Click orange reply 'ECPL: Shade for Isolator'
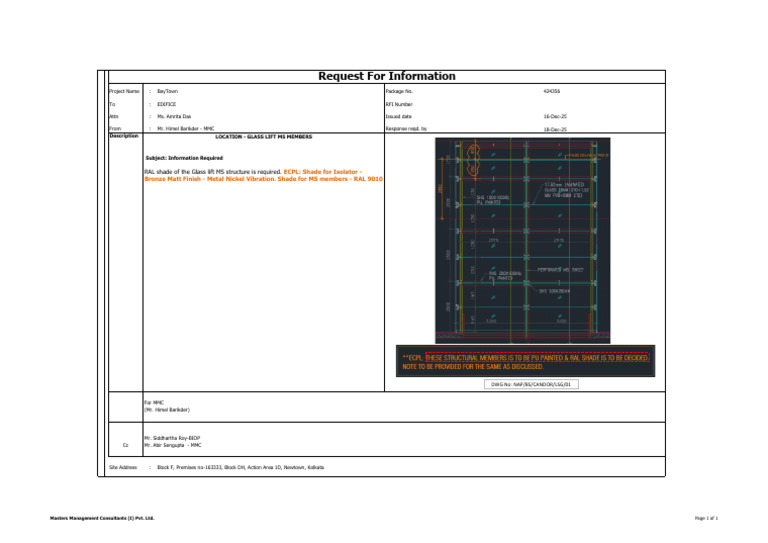Viewport: 768px width, 543px height. click(323, 172)
